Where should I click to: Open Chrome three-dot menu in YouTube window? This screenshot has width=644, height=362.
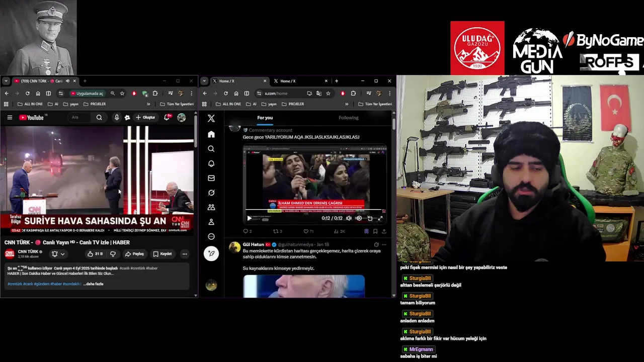pos(191,93)
